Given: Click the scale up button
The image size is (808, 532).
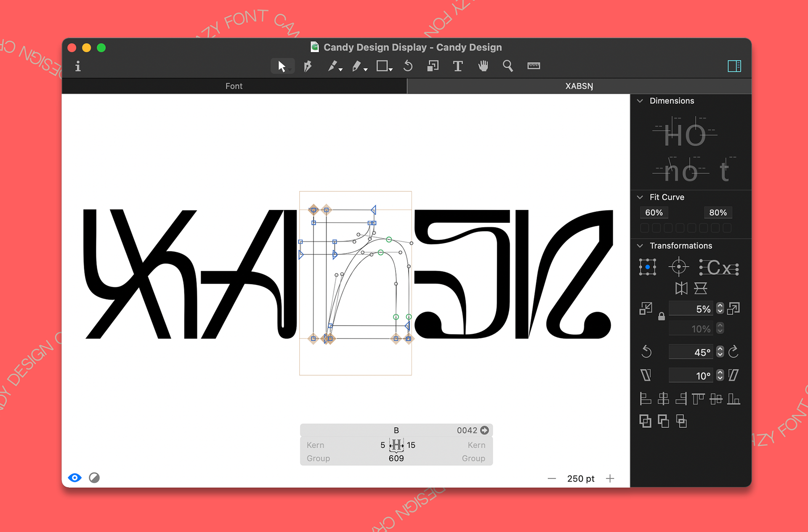Looking at the screenshot, I should (x=734, y=309).
